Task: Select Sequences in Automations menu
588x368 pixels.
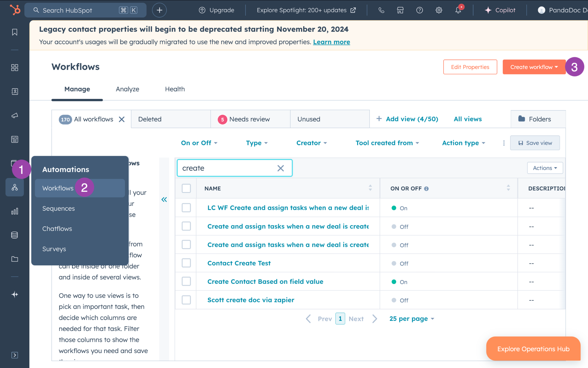Action: click(x=59, y=208)
